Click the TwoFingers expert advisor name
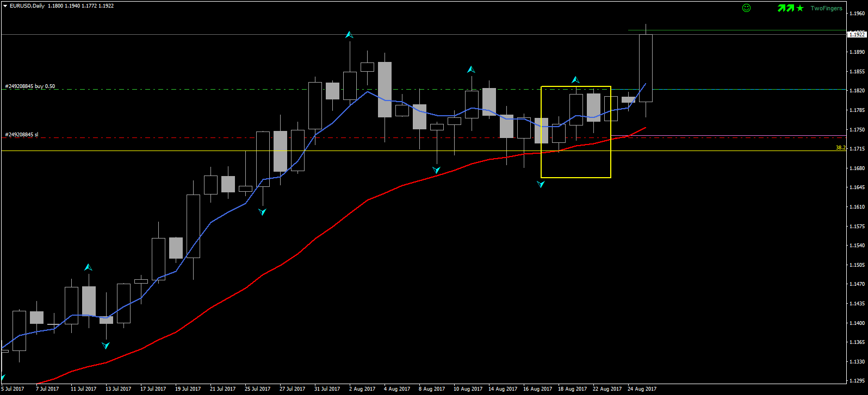The width and height of the screenshot is (868, 395). [x=826, y=8]
